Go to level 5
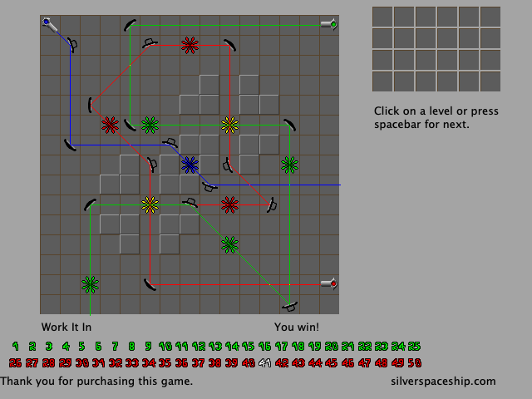This screenshot has width=532, height=399. (x=81, y=347)
